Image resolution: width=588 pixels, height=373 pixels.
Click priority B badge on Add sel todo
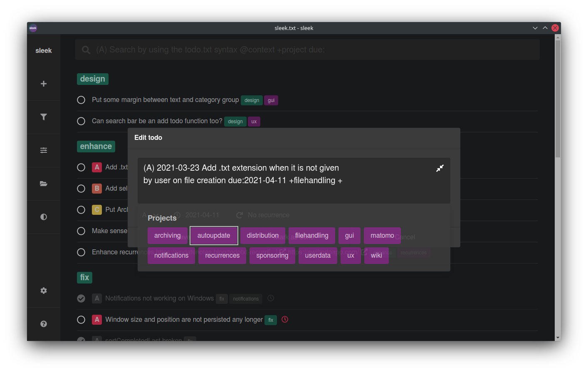point(97,188)
